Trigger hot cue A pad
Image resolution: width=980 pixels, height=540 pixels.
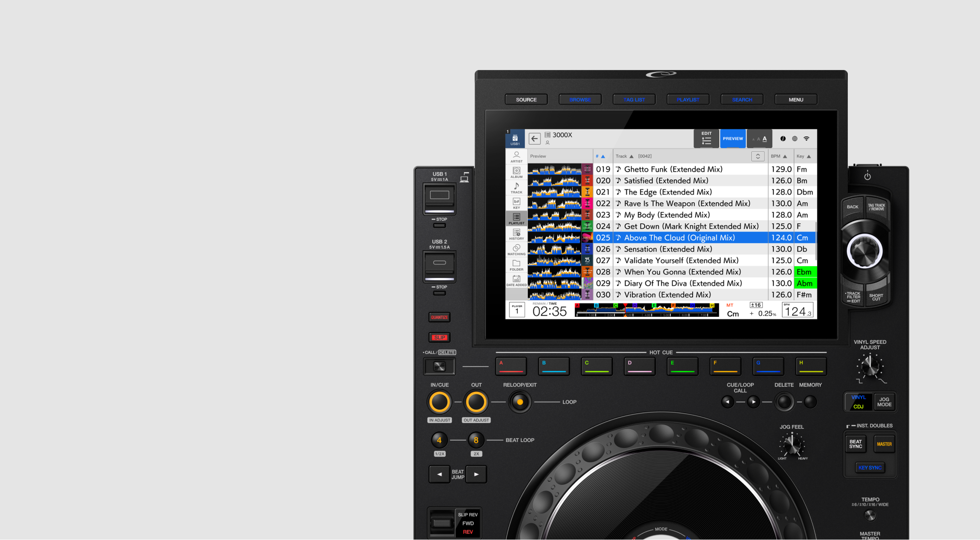tap(511, 366)
